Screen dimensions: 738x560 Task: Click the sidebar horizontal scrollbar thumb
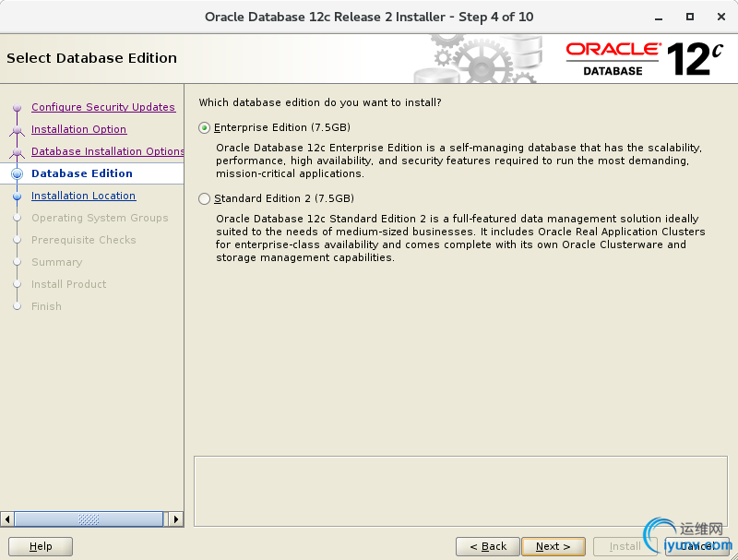click(x=89, y=519)
